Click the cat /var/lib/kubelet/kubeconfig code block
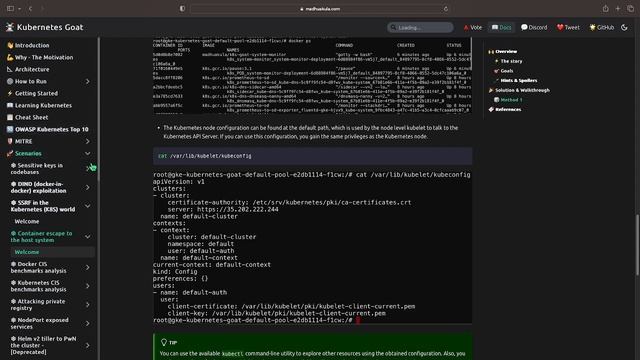Viewport: 640px width, 360px height. 313,156
